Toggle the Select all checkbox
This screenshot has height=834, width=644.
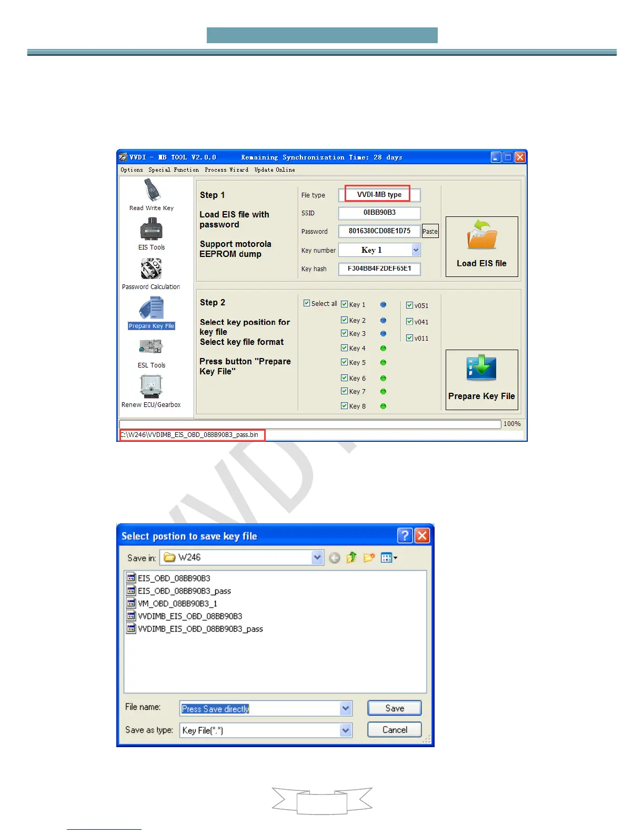point(307,303)
